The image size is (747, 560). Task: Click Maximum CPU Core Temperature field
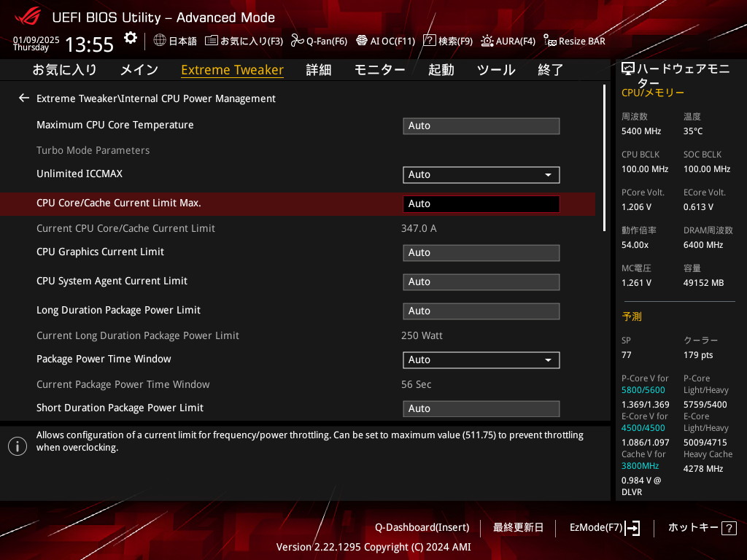click(x=481, y=126)
